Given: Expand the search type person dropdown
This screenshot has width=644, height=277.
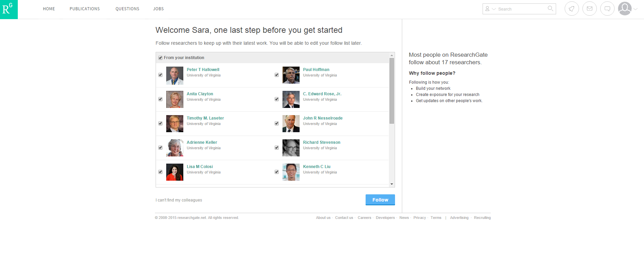Looking at the screenshot, I should coord(490,9).
